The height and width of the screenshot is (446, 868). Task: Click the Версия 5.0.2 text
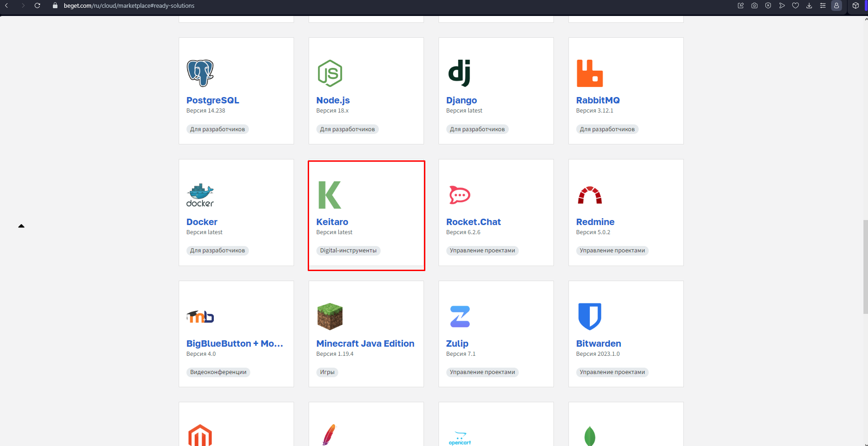pos(593,232)
